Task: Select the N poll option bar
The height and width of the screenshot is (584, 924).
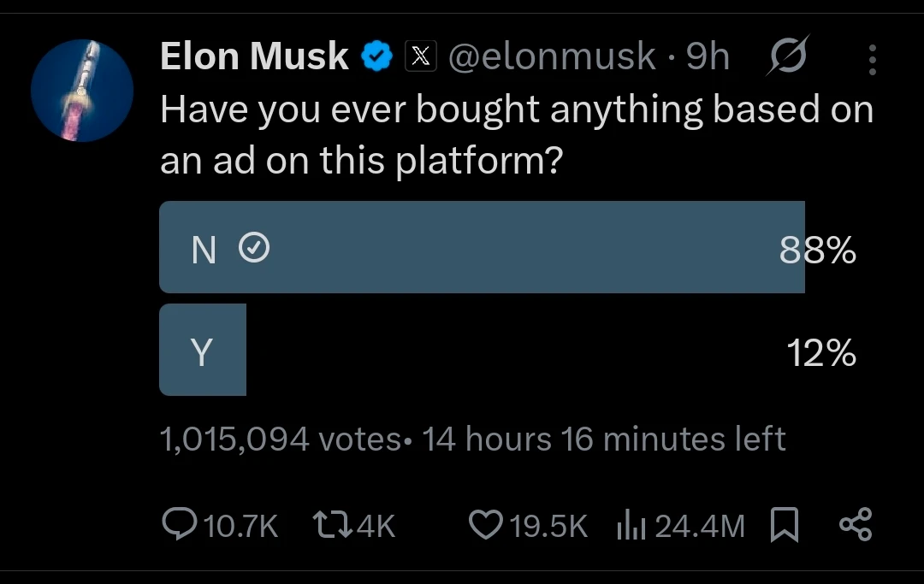Action: (x=482, y=248)
